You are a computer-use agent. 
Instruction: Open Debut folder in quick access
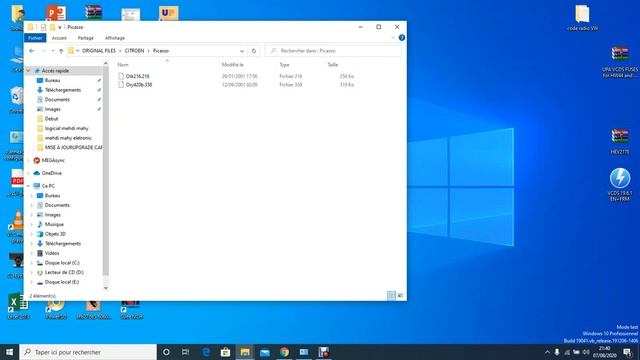point(51,119)
